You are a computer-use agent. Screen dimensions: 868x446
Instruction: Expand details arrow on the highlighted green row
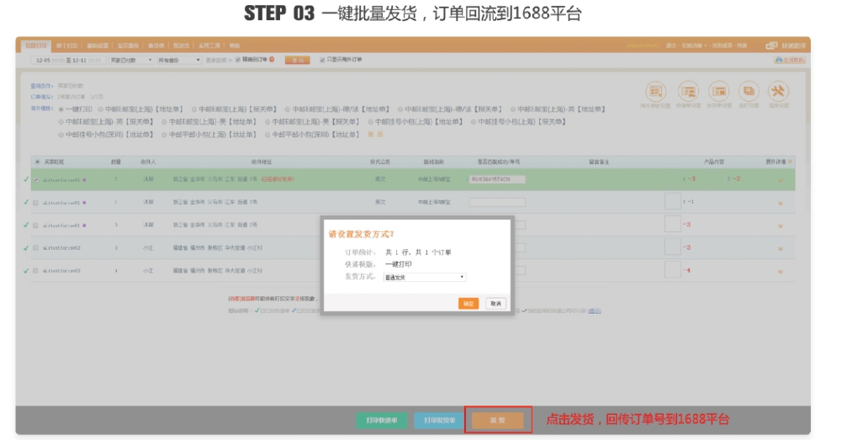pyautogui.click(x=780, y=180)
